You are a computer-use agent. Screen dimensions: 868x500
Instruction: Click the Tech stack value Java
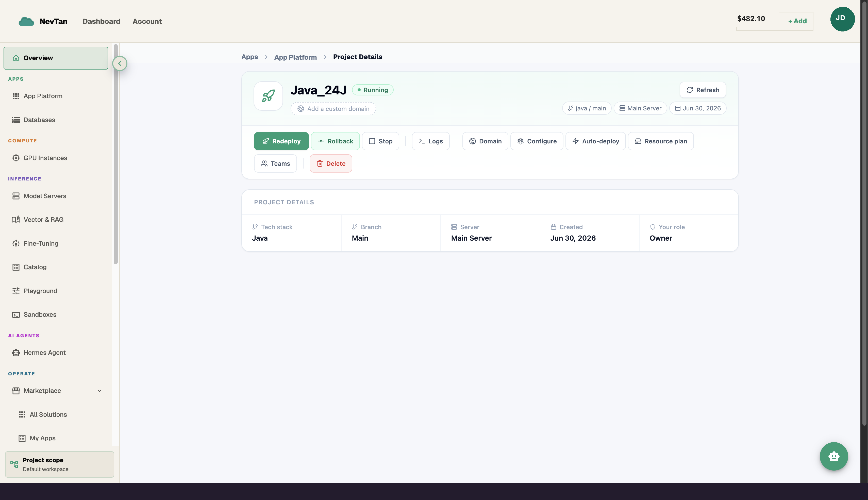260,238
